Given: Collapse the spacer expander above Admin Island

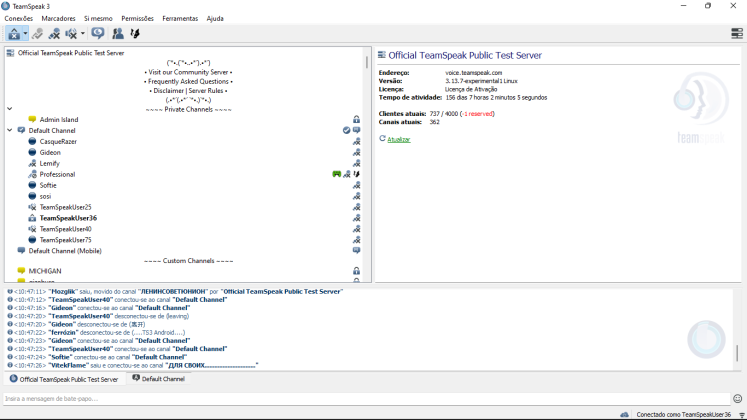Looking at the screenshot, I should tap(10, 109).
